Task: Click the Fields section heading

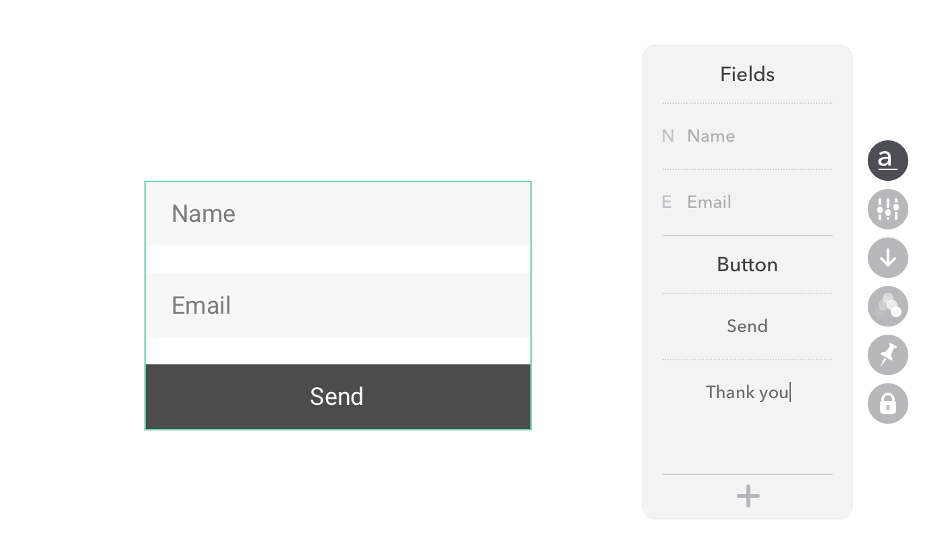Action: 747,74
